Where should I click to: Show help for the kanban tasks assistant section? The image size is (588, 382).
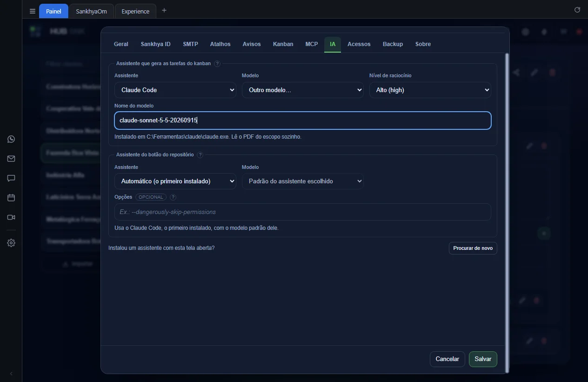(x=217, y=64)
